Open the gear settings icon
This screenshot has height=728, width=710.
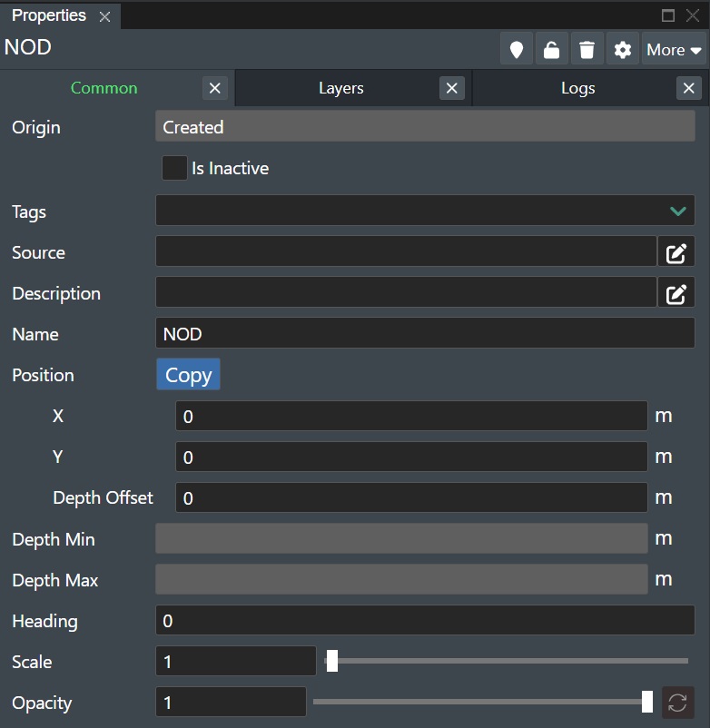coord(622,49)
